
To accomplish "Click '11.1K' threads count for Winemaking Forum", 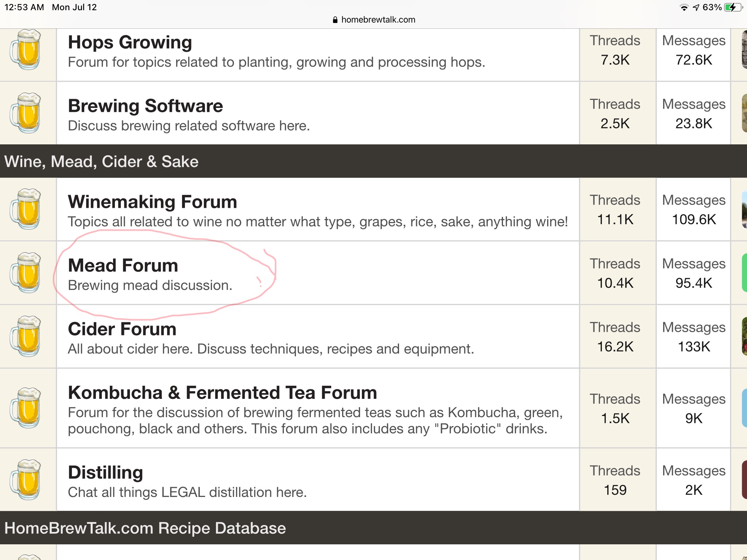I will pos(615,219).
